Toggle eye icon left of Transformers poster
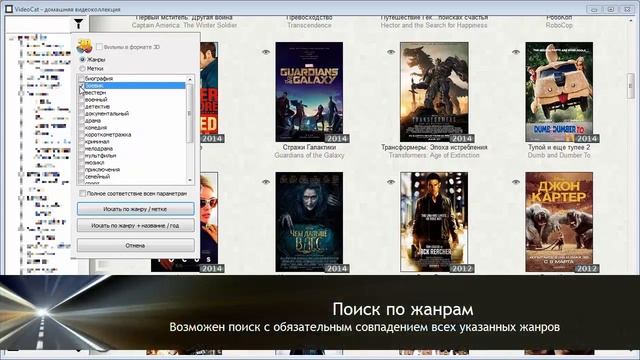The height and width of the screenshot is (360, 640). [x=391, y=52]
